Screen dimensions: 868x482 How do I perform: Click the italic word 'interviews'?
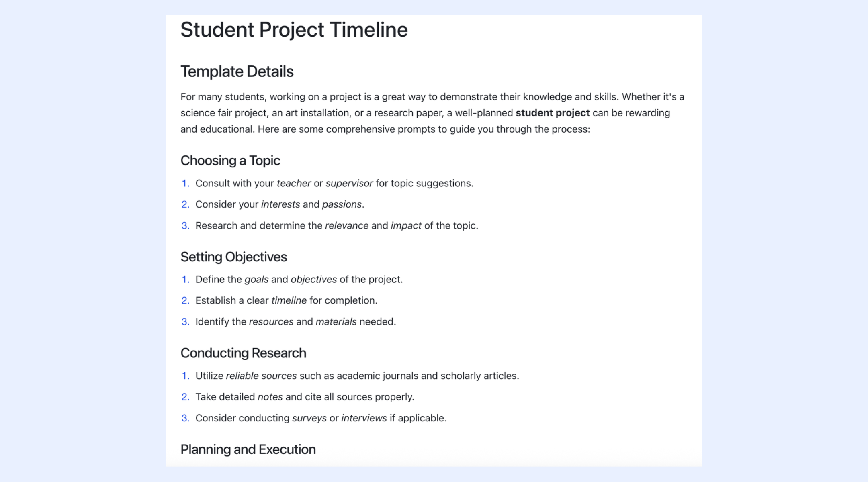364,418
